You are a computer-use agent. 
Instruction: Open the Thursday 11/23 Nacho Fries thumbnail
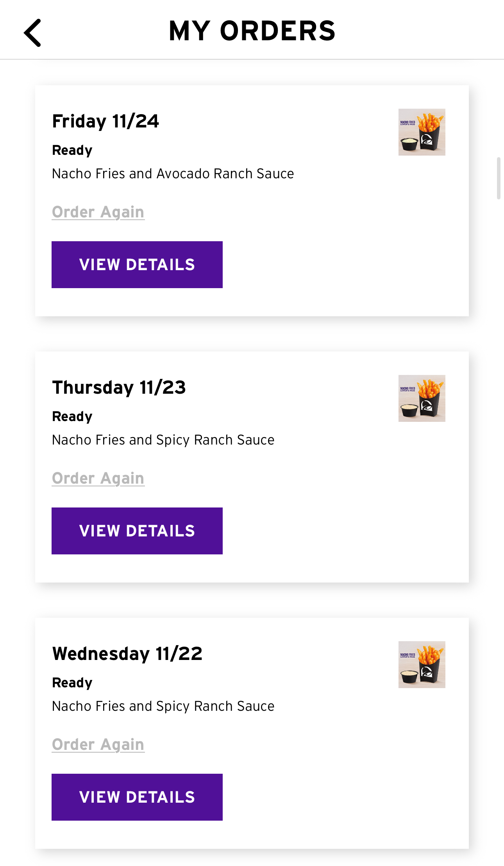[422, 398]
